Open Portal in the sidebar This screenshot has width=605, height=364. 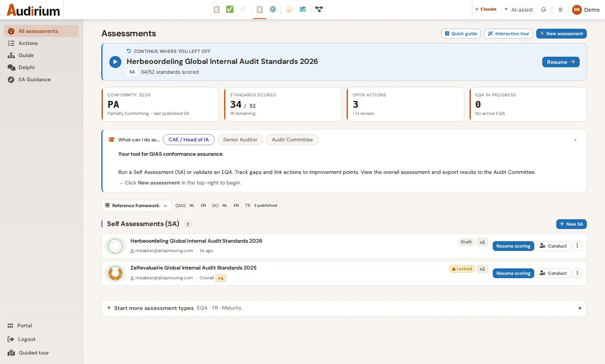tap(41, 325)
